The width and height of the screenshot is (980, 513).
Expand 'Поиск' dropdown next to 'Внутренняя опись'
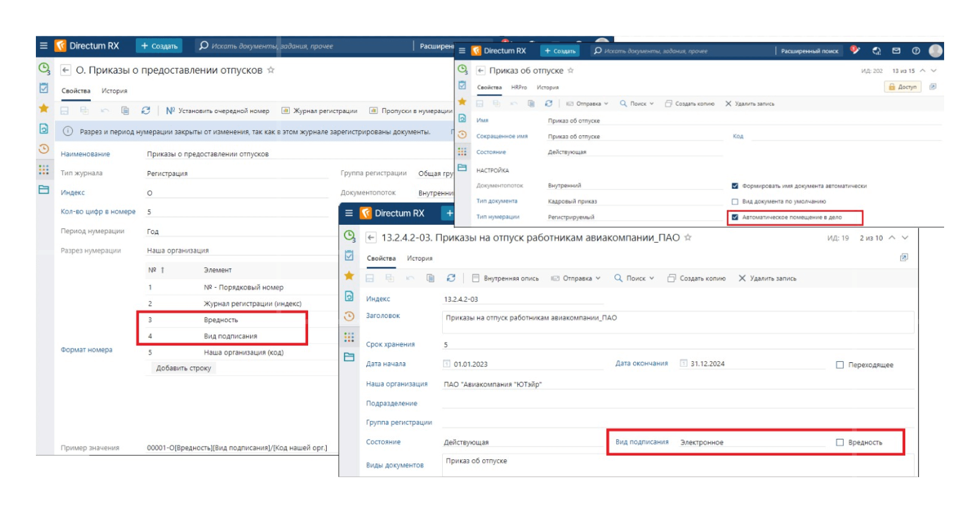pyautogui.click(x=634, y=278)
